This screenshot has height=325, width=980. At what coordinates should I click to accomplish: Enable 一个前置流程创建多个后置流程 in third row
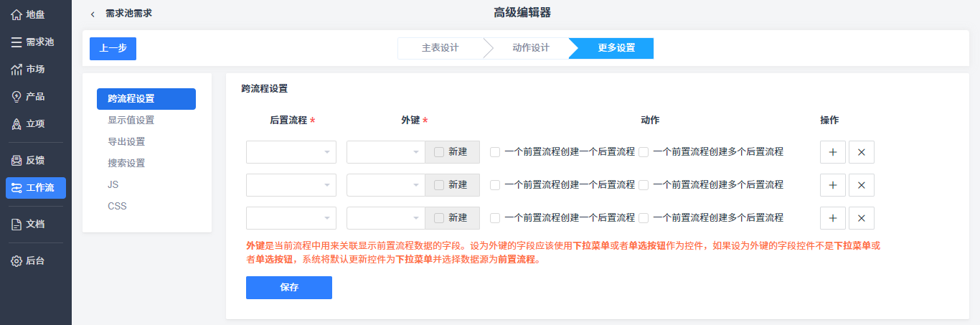point(644,218)
